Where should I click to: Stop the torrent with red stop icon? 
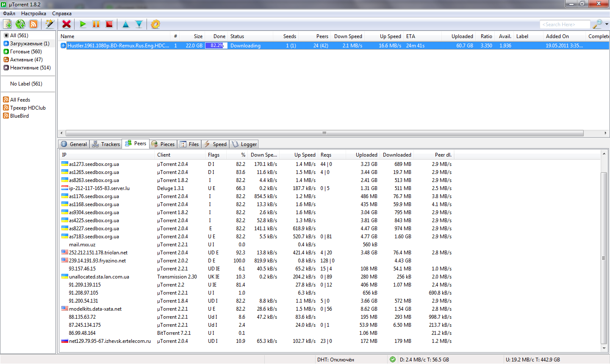(x=109, y=24)
